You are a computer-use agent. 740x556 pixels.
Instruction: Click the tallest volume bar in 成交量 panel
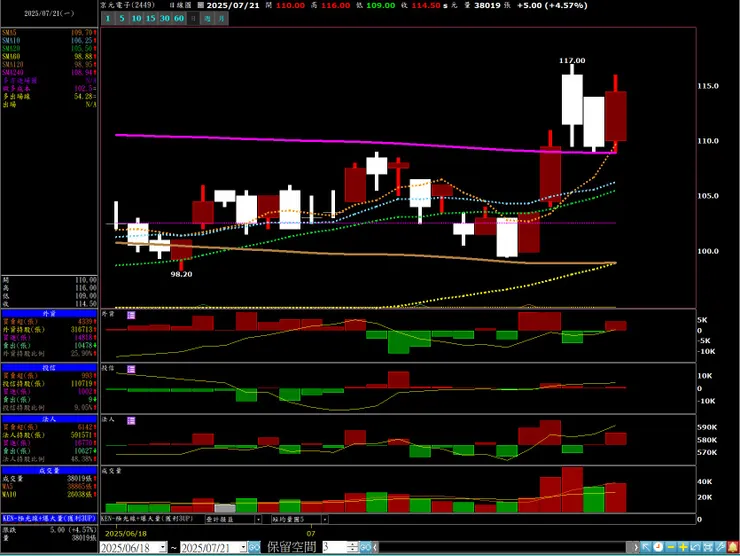click(572, 490)
